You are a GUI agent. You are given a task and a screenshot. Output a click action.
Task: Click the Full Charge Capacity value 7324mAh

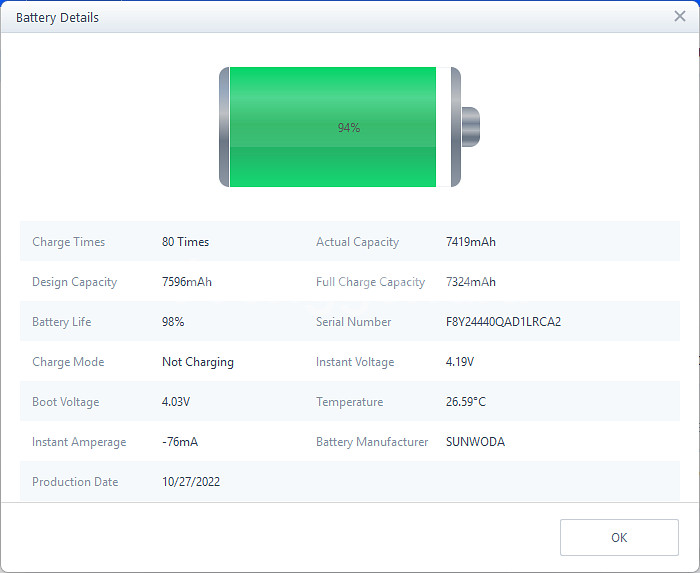(470, 282)
